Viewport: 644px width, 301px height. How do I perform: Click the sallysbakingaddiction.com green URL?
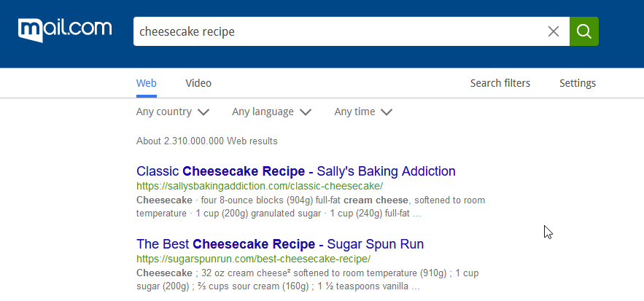coord(260,187)
